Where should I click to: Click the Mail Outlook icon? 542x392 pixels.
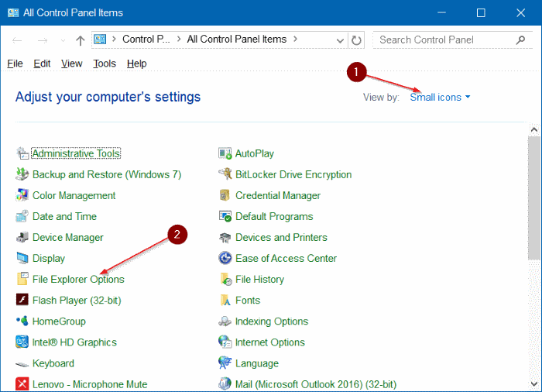pos(225,384)
